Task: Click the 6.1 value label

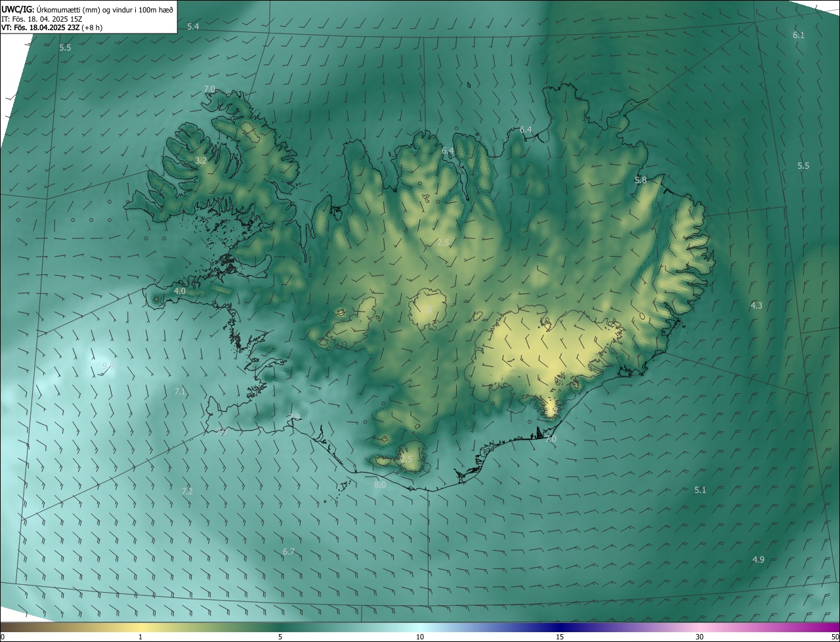Action: tap(799, 35)
